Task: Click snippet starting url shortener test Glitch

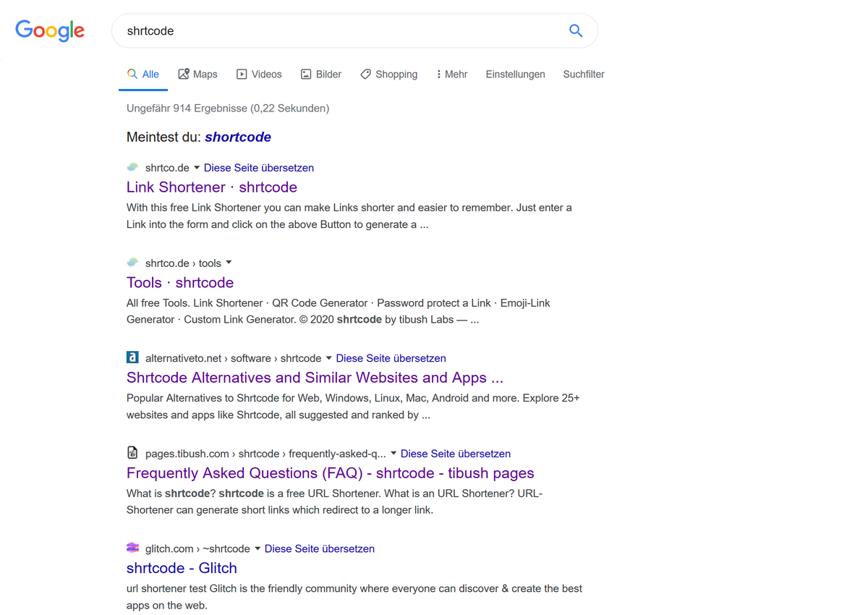Action: [x=354, y=597]
